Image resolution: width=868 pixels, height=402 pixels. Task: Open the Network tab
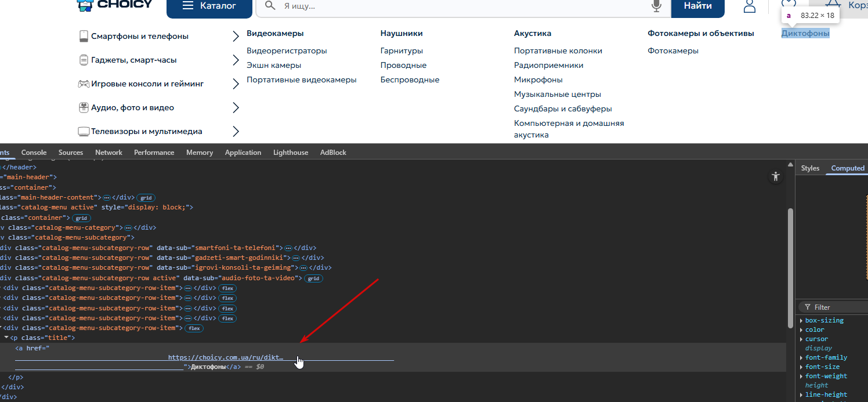pos(108,153)
